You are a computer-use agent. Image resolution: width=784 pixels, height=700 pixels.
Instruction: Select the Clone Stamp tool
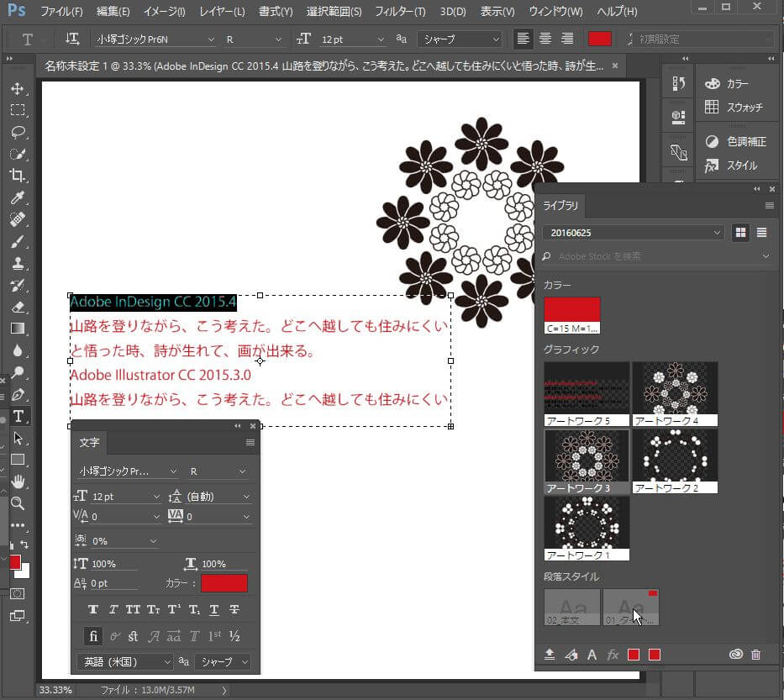click(18, 264)
